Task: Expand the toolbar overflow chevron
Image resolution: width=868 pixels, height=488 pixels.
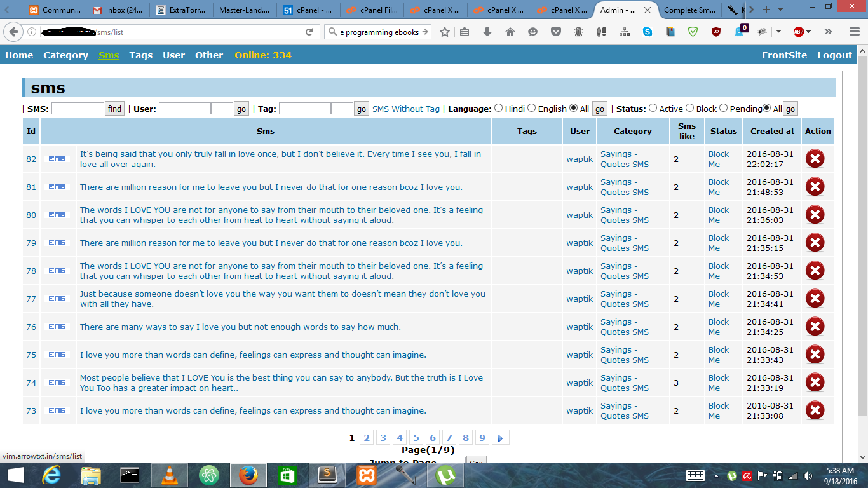Action: (828, 32)
